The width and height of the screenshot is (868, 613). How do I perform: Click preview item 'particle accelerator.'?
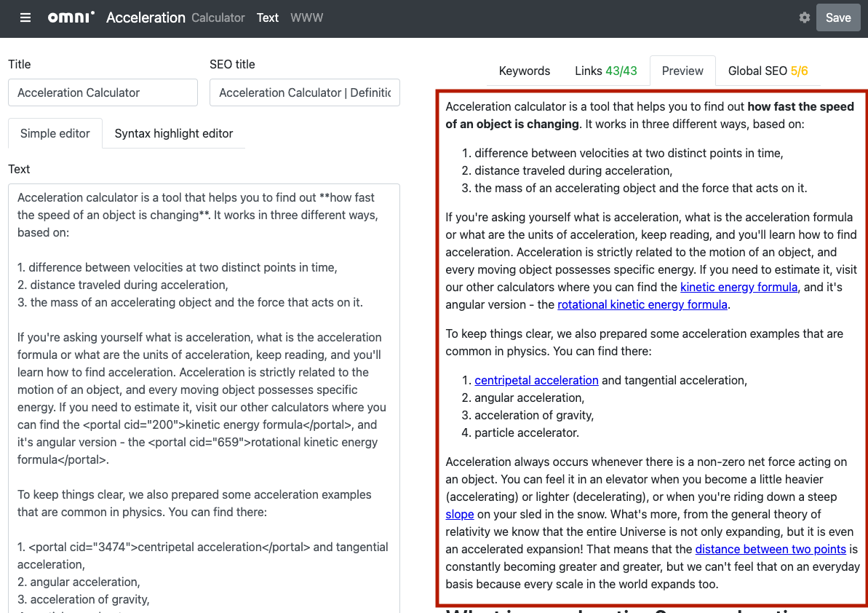[x=527, y=433]
